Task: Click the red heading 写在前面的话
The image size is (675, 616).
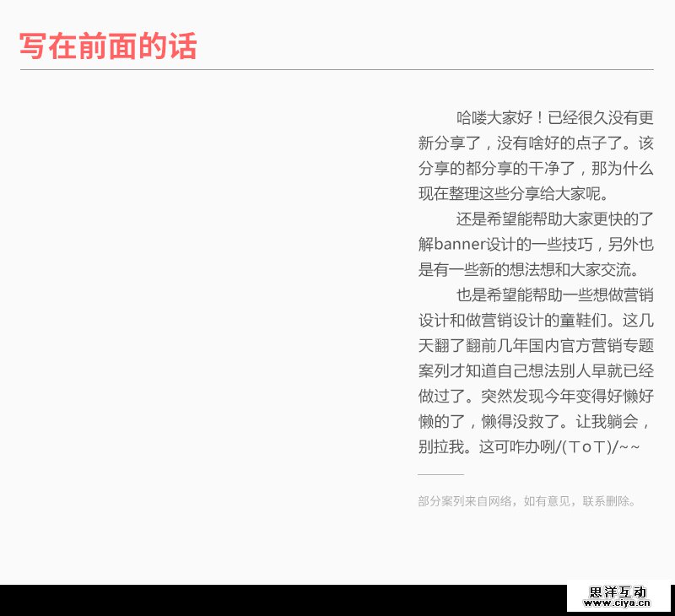Action: pyautogui.click(x=108, y=46)
